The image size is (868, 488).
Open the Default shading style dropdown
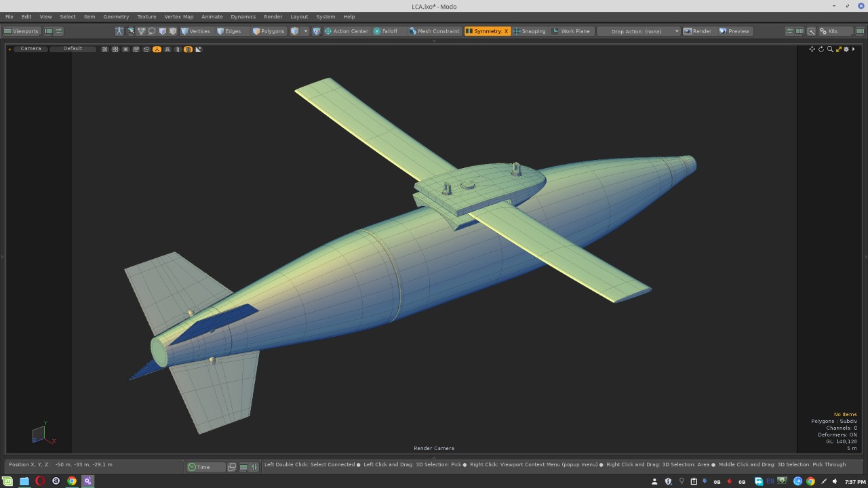tap(73, 49)
